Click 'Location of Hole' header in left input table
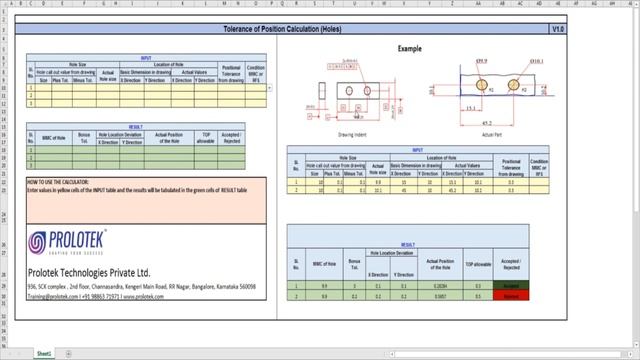The height and width of the screenshot is (360, 640). coord(168,64)
